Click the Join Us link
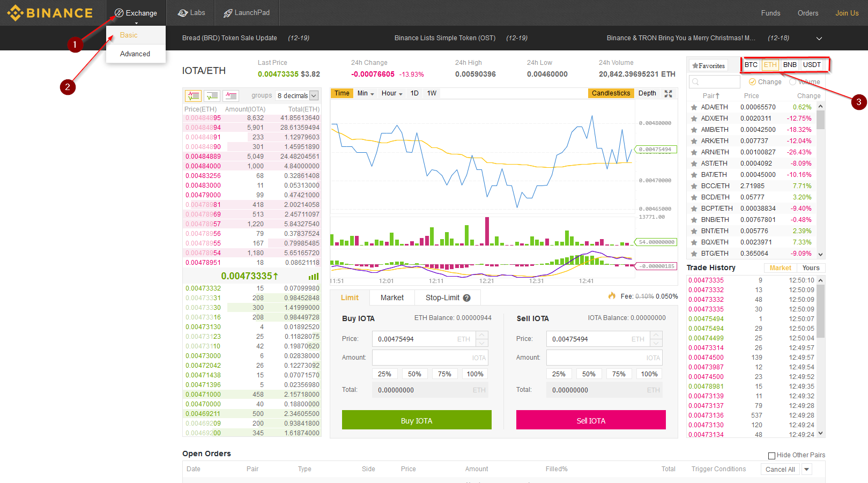The image size is (868, 483). pos(847,13)
